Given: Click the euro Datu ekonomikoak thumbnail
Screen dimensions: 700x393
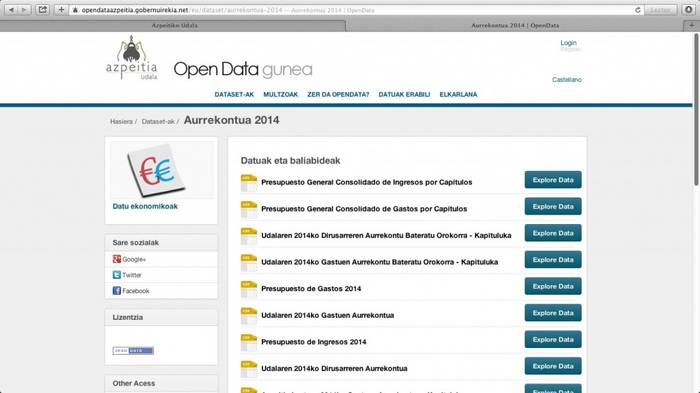Looking at the screenshot, I should (161, 170).
